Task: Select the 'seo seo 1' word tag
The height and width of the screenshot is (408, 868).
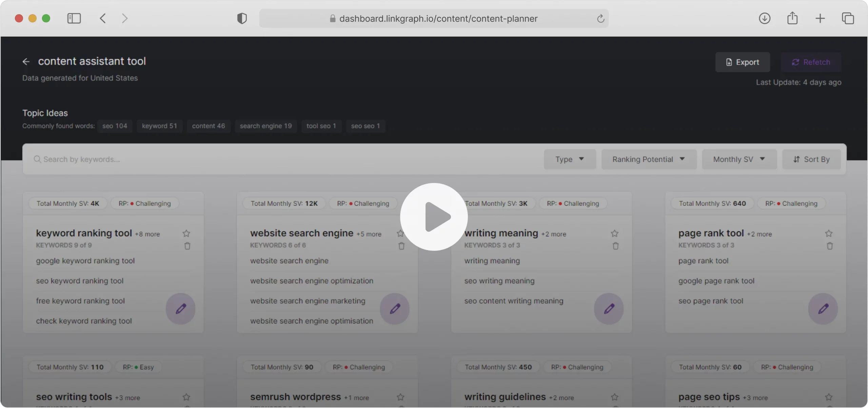Action: click(x=366, y=126)
